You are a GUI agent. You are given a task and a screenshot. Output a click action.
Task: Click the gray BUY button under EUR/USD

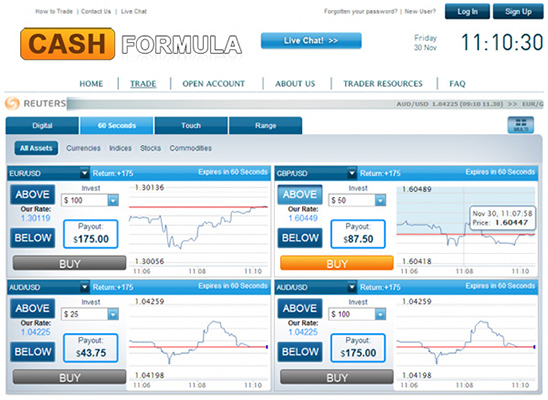(70, 263)
